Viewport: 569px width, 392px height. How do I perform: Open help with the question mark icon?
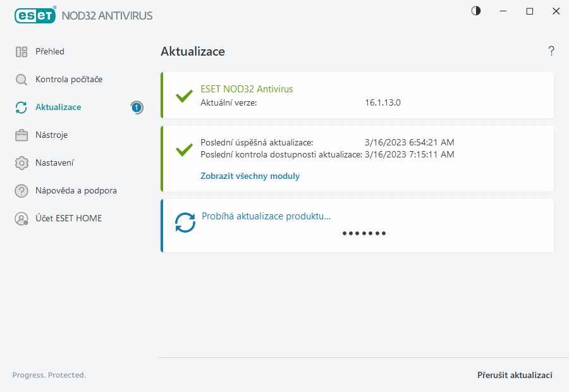[x=551, y=51]
